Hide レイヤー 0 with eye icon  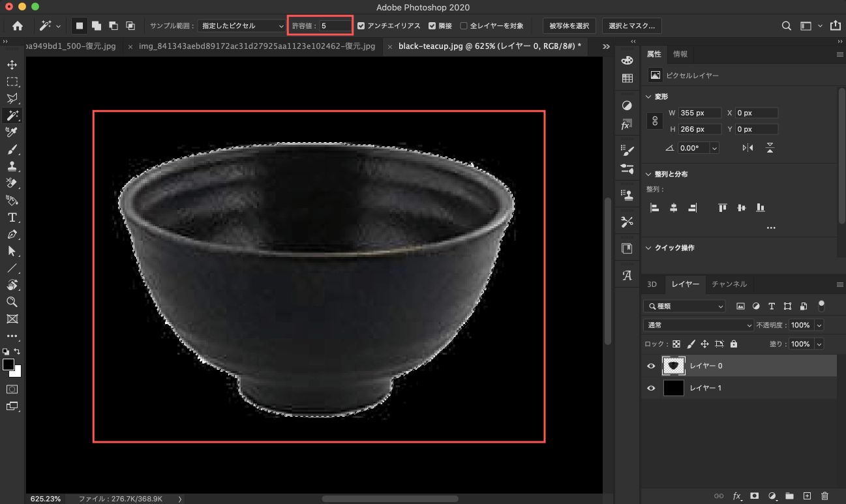click(650, 366)
